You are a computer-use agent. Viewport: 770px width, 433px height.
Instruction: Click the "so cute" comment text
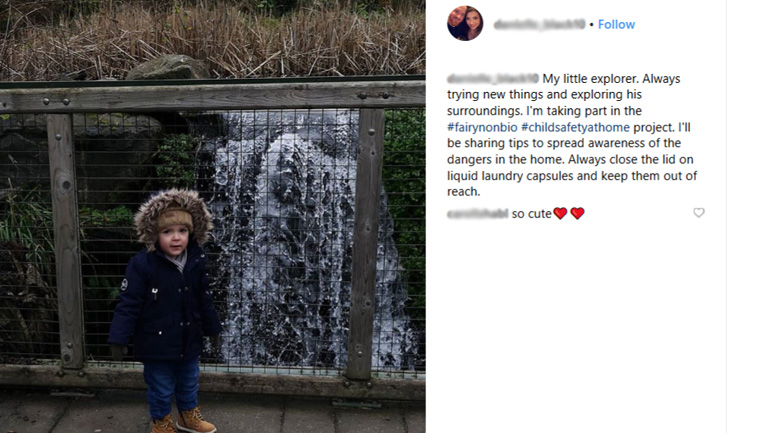pyautogui.click(x=531, y=214)
